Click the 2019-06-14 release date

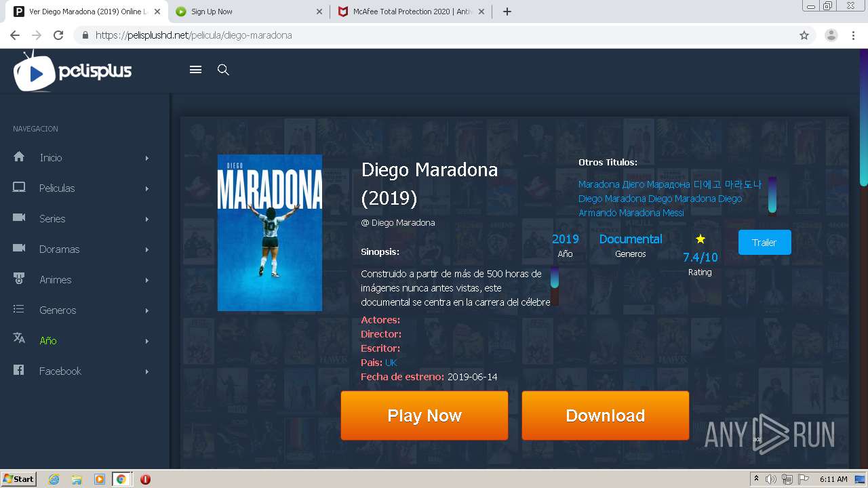(x=473, y=377)
